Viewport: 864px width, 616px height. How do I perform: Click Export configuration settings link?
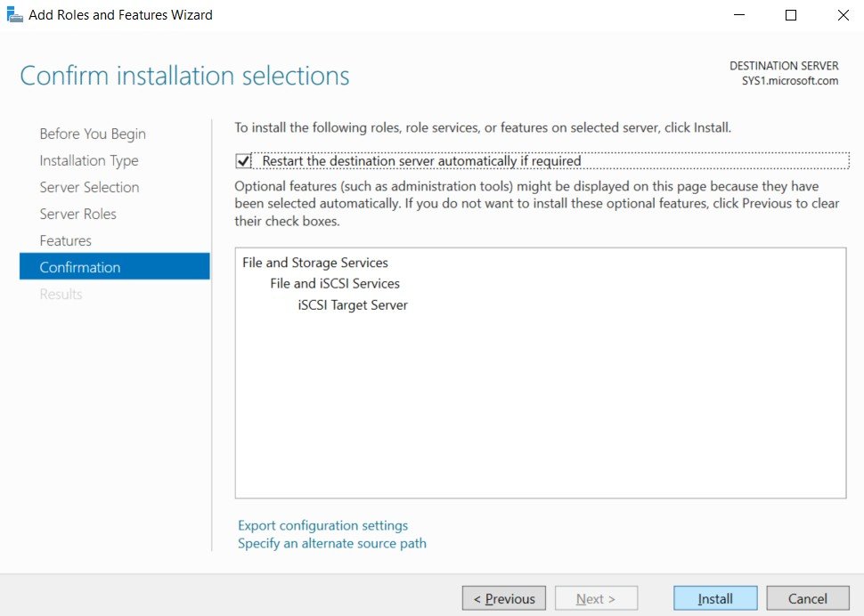tap(323, 525)
